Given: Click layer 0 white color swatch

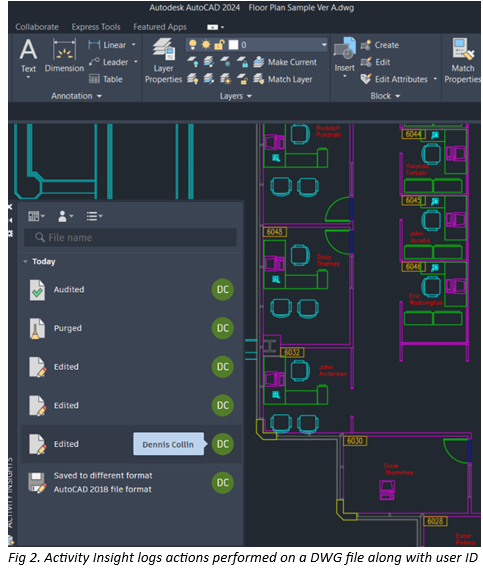Looking at the screenshot, I should tap(233, 45).
